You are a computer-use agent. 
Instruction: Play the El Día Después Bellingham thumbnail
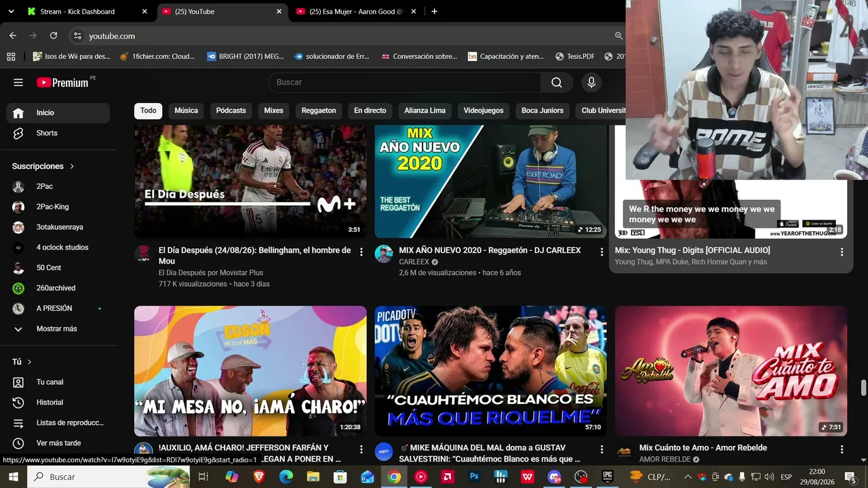[250, 182]
